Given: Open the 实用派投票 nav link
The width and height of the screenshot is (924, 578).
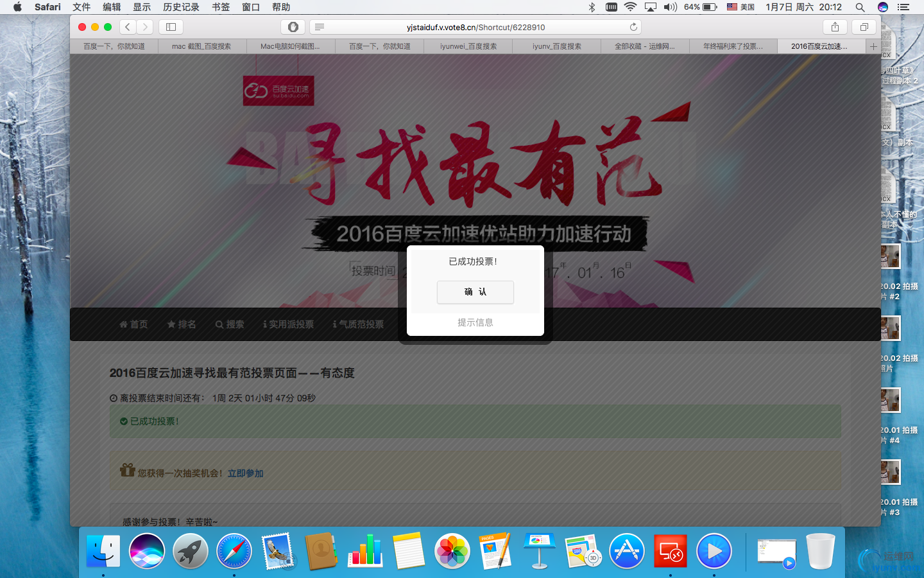Looking at the screenshot, I should tap(288, 324).
